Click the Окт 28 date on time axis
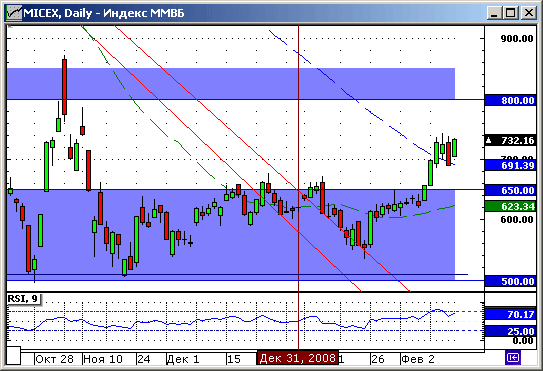This screenshot has height=371, width=543. [54, 359]
